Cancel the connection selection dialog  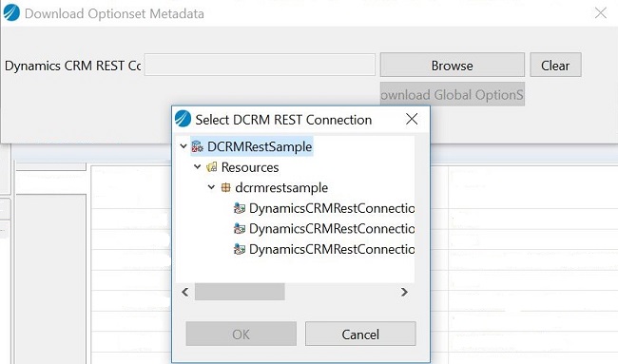pyautogui.click(x=360, y=334)
